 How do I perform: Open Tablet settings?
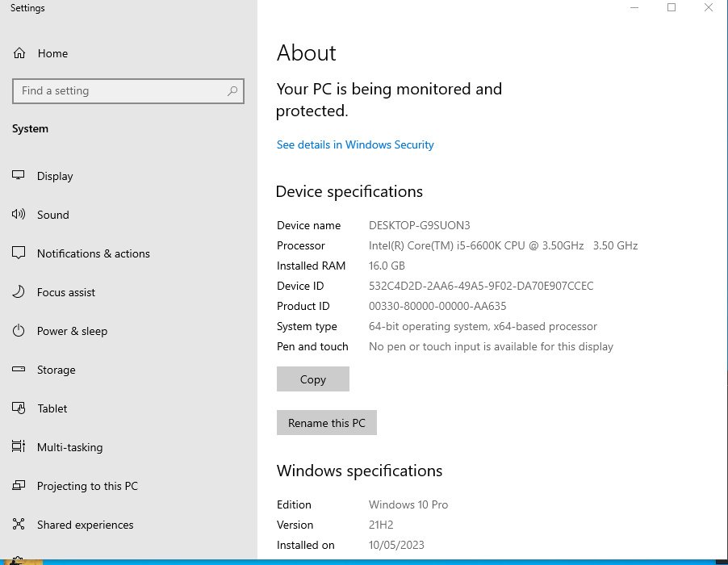click(52, 408)
